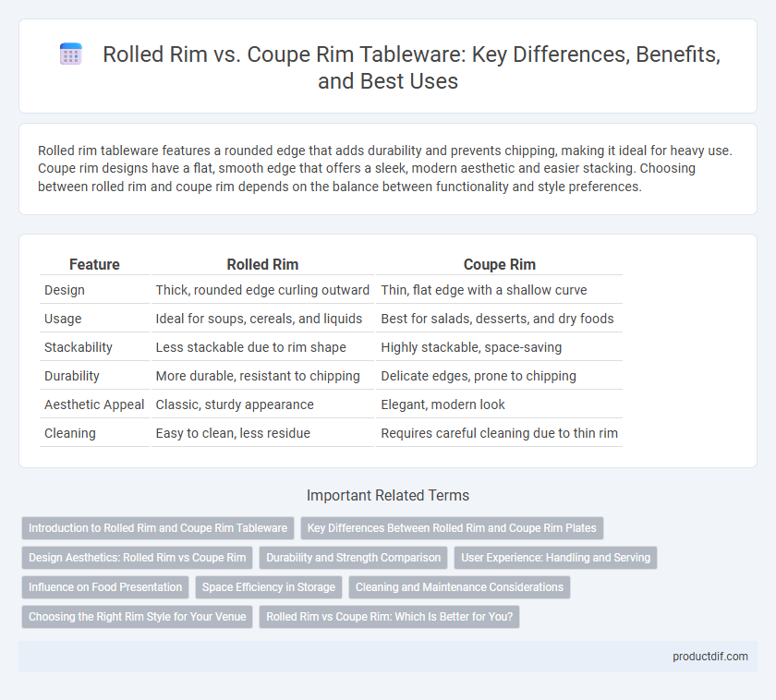Viewport: 776px width, 700px height.
Task: Click the 'Important Related Terms' heading
Action: pos(388,495)
